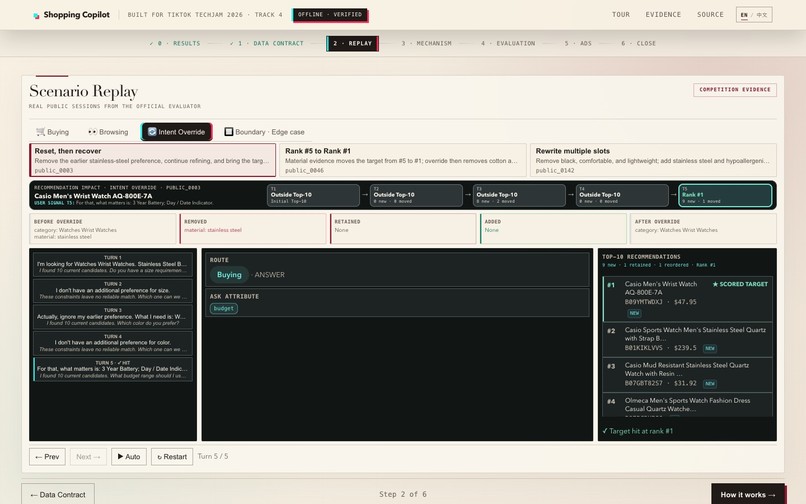
Task: Click the 'Turn 5 / 5' counter text
Action: pyautogui.click(x=213, y=456)
